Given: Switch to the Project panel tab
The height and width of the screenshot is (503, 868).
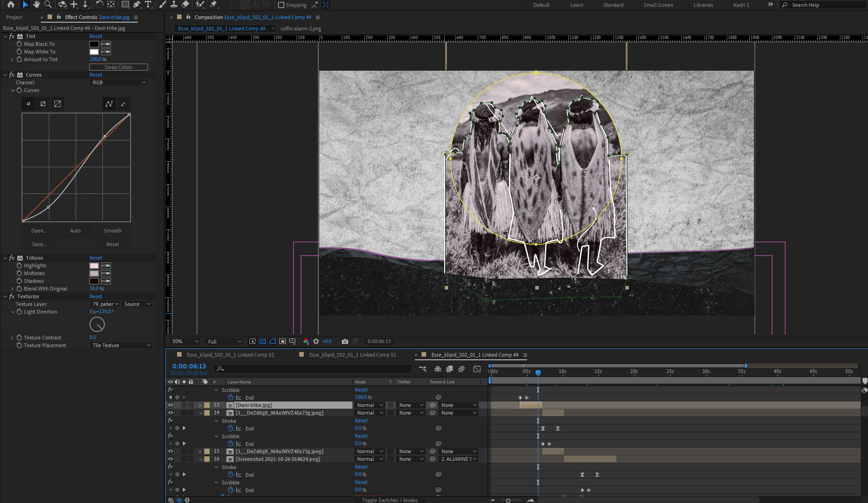Looking at the screenshot, I should coord(14,17).
